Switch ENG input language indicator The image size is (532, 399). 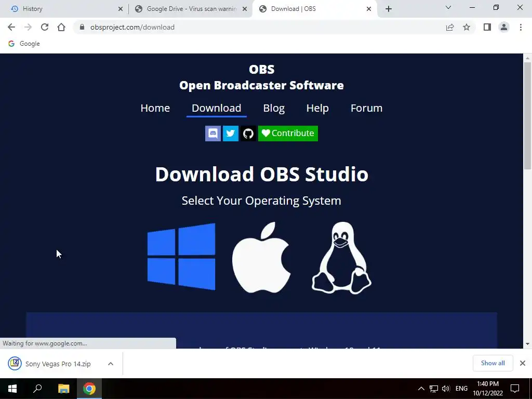461,389
